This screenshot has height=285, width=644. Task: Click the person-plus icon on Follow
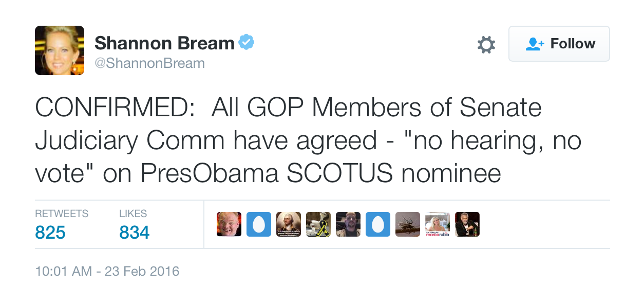click(x=535, y=44)
